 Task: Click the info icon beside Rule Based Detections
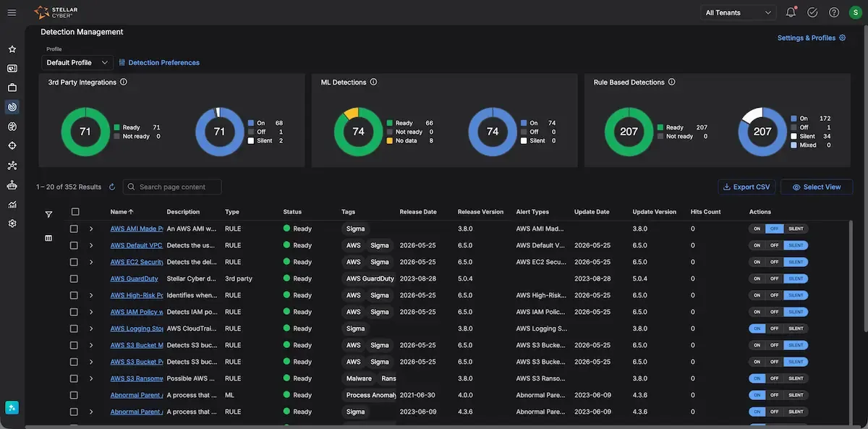(x=672, y=82)
